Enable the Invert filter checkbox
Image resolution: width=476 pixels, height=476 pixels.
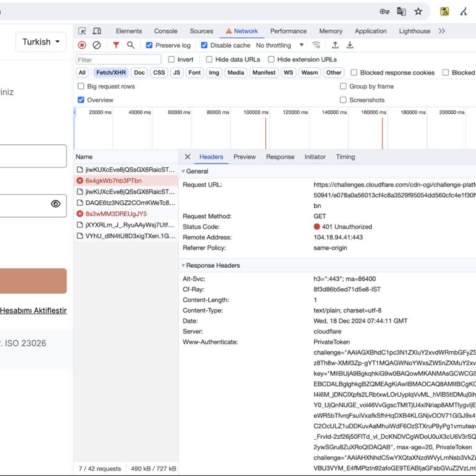coord(171,59)
